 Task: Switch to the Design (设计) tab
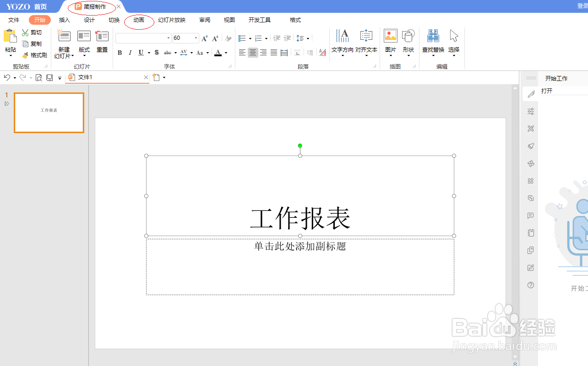[89, 20]
